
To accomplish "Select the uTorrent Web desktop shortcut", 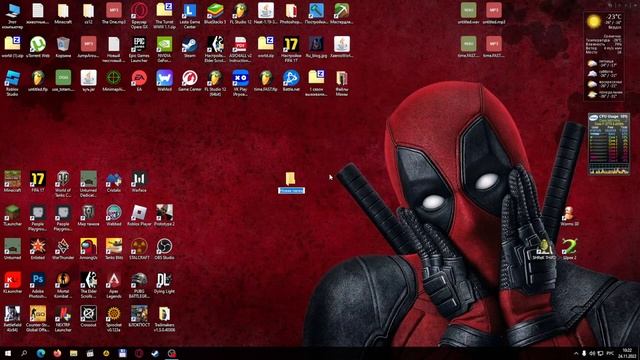I will (38, 47).
